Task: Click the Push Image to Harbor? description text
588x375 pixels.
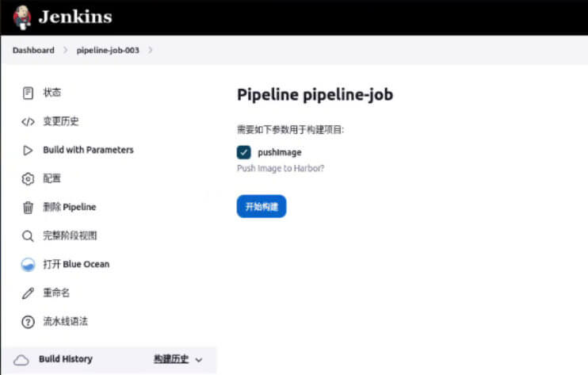Action: tap(280, 168)
